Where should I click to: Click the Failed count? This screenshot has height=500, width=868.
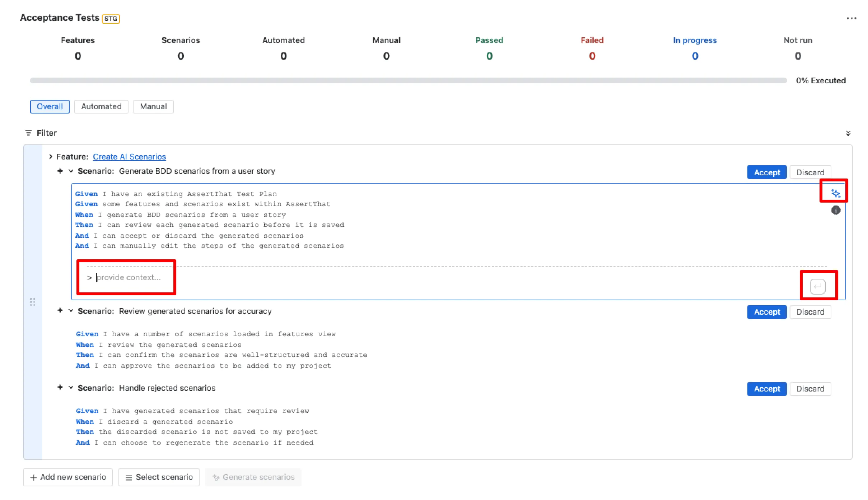(592, 56)
